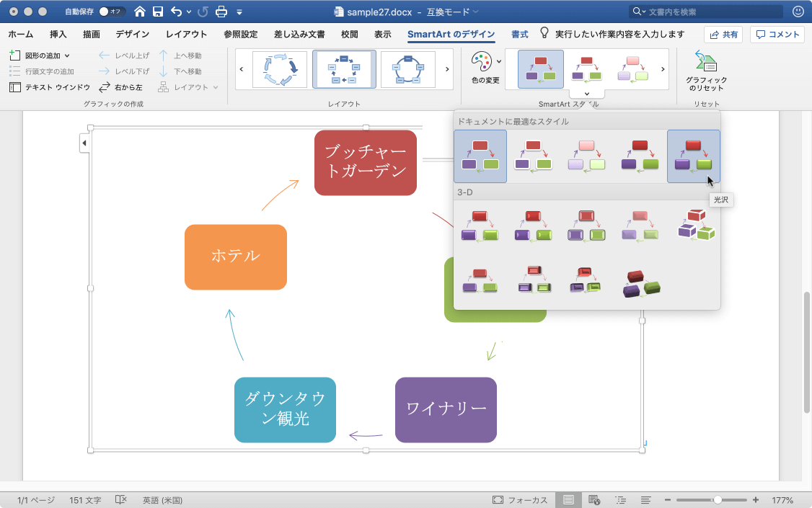Screen dimensions: 812x508
Task: Click the Home icon in title bar
Action: (x=139, y=12)
